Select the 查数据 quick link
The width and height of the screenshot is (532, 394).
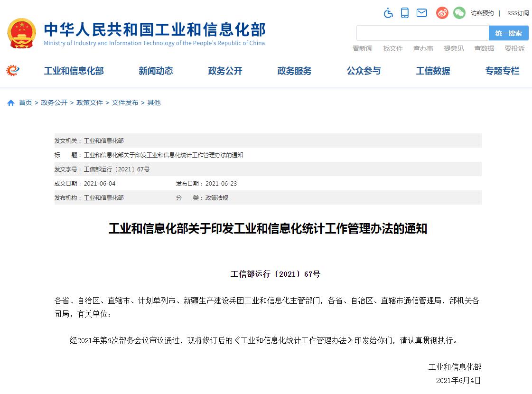[x=484, y=48]
